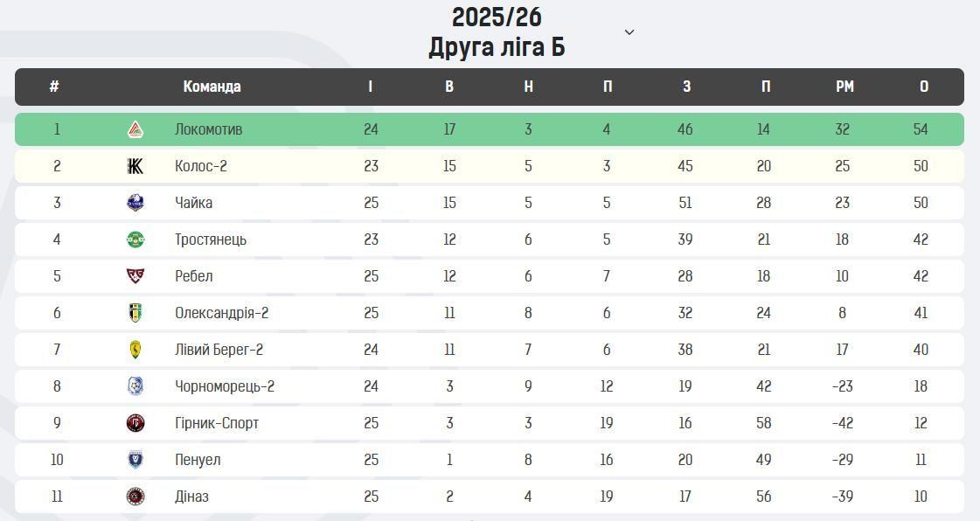Screen dimensions: 980x521
Task: Click the Локомотив team logo icon
Action: pyautogui.click(x=136, y=129)
